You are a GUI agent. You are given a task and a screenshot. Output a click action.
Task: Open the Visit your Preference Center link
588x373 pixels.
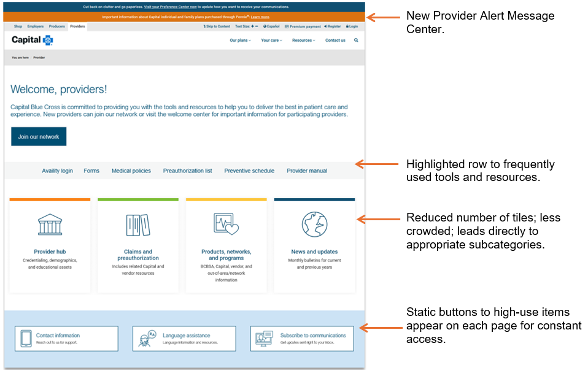click(x=171, y=6)
